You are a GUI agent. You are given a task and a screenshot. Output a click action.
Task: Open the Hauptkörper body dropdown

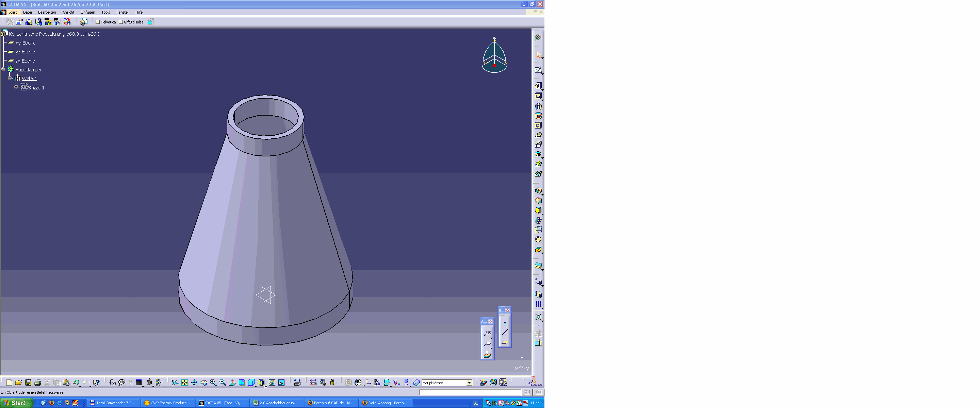coord(469,383)
